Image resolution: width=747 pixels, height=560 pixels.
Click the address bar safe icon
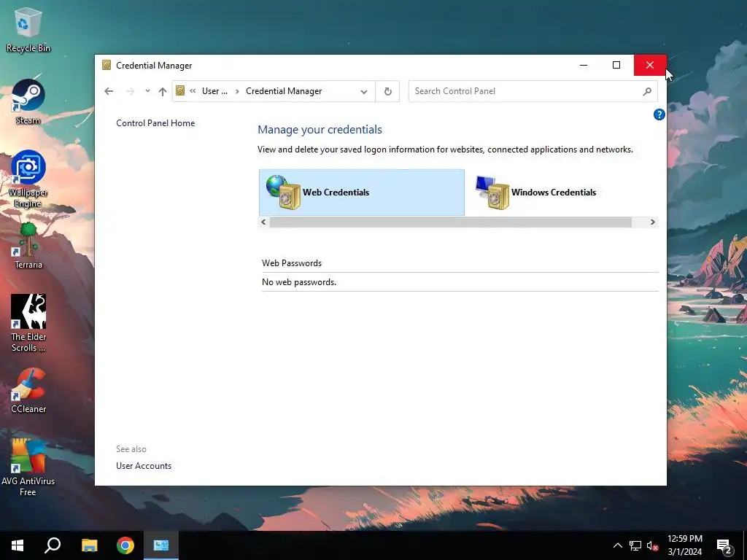coord(180,90)
